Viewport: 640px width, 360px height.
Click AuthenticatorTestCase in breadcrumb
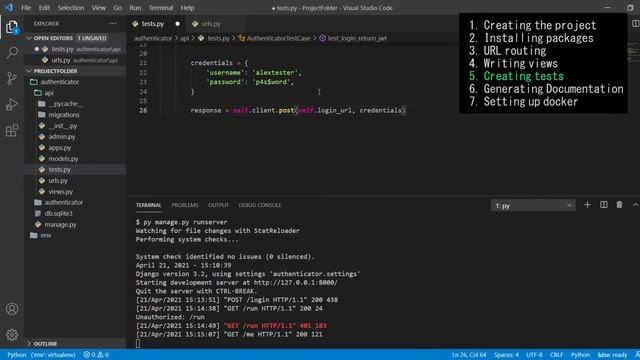click(278, 38)
